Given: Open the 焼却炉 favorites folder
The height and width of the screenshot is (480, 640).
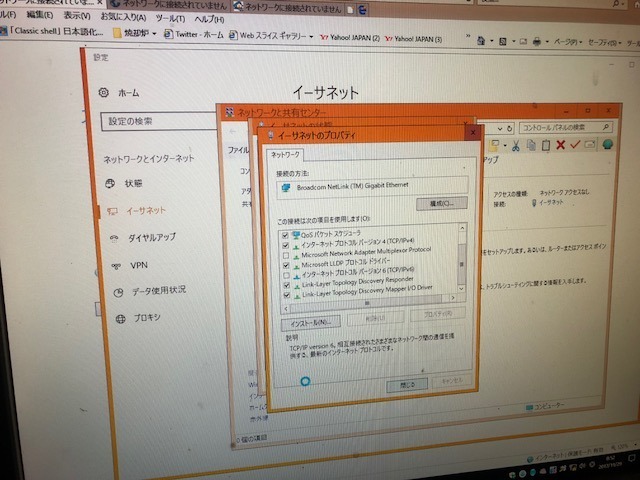Looking at the screenshot, I should 135,33.
